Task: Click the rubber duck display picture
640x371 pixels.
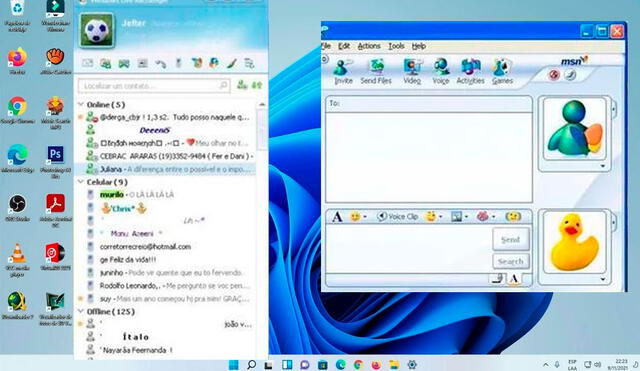Action: (574, 242)
